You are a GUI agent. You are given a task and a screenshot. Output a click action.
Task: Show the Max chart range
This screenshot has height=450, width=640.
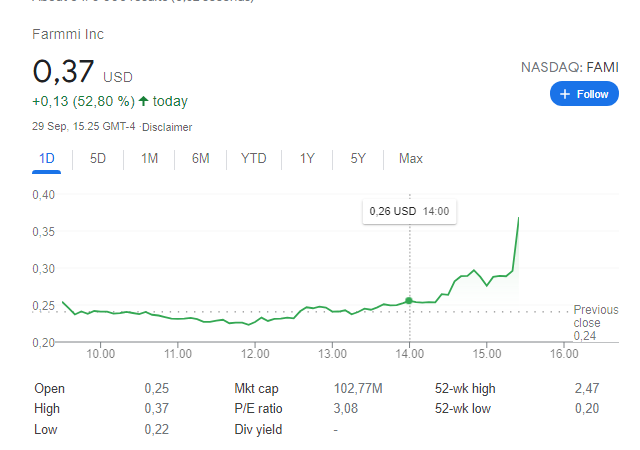pos(410,158)
